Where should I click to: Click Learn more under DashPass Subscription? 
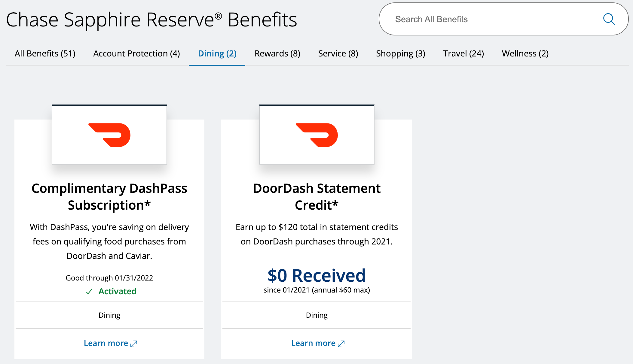click(x=110, y=343)
